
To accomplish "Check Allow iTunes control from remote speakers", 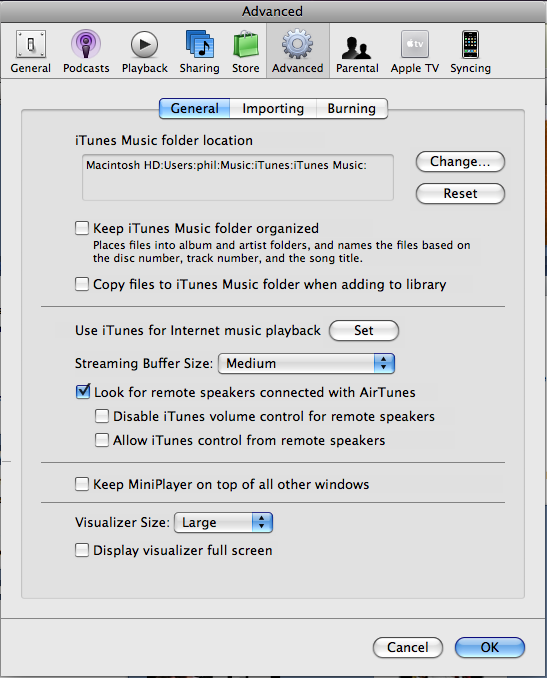I will 102,440.
